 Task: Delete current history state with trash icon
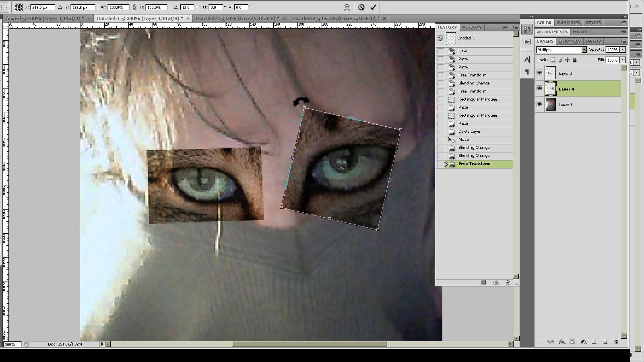pos(508,283)
